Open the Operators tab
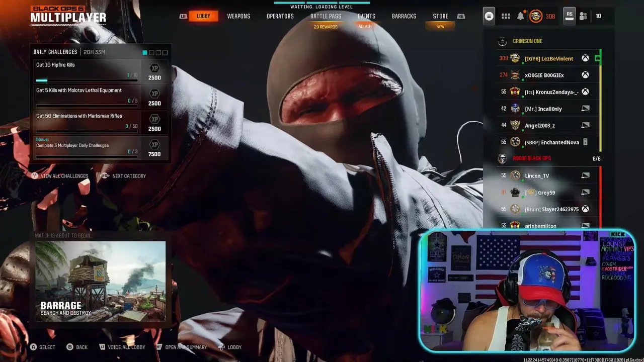The width and height of the screenshot is (644, 362). tap(280, 16)
